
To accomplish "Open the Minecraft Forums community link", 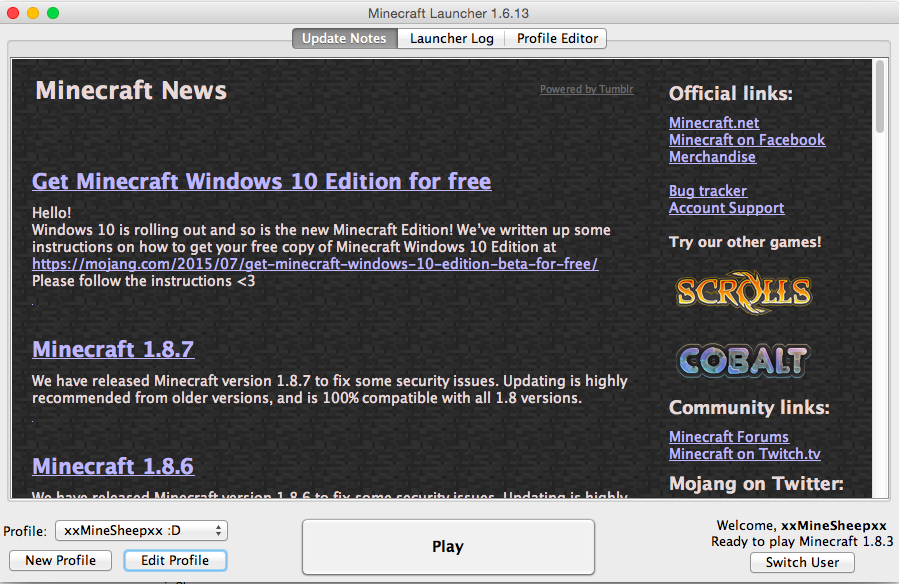I will coord(728,437).
